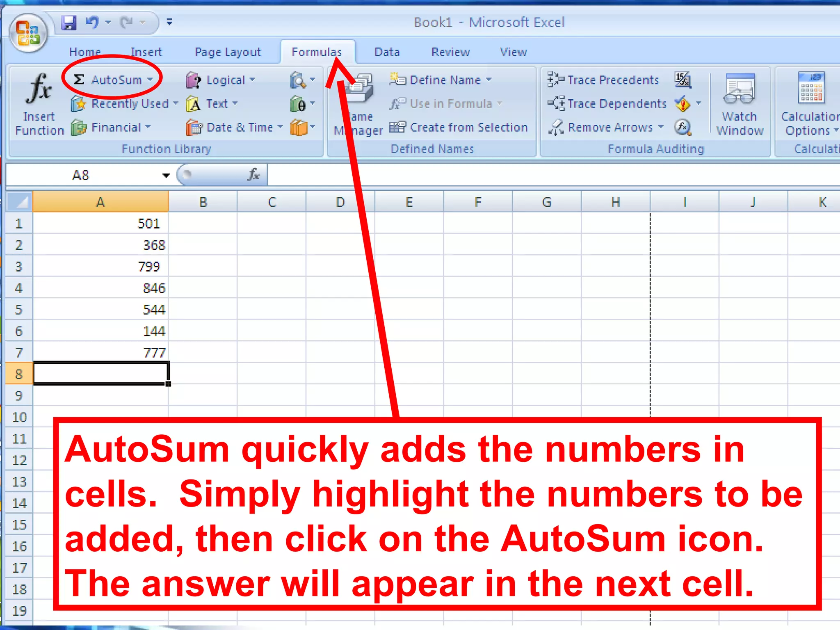Switch to the View tab

point(514,52)
